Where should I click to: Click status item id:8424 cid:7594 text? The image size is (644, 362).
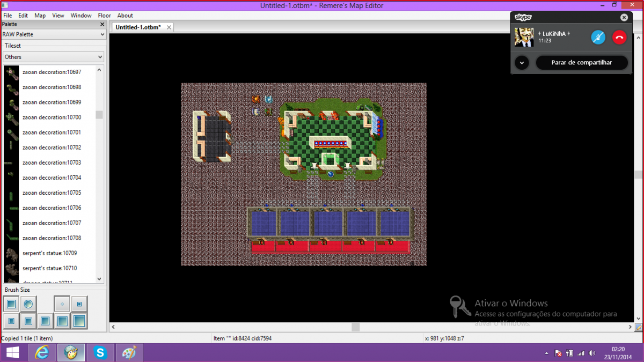click(x=243, y=338)
